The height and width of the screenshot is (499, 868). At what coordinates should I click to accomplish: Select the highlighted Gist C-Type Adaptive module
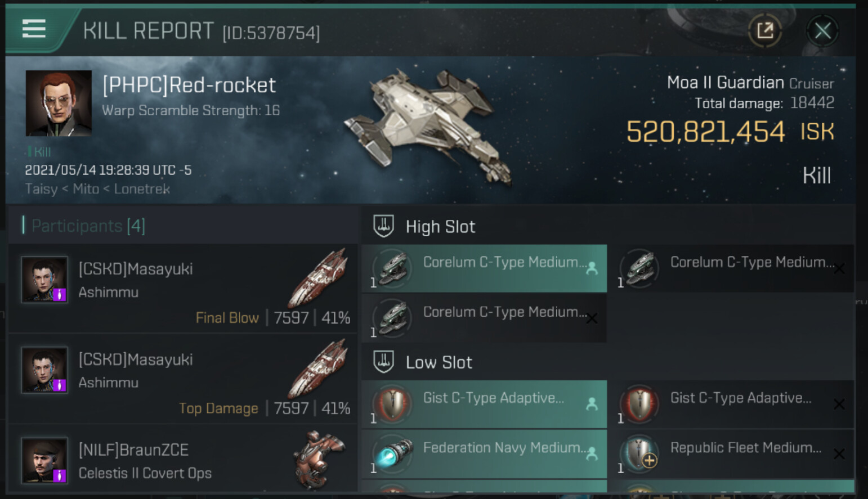(484, 404)
